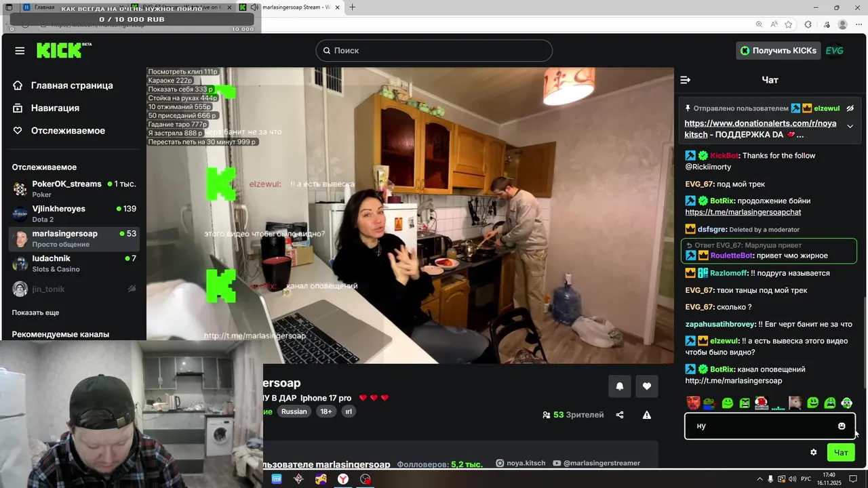Open PokerOK_streams channel
The image size is (868, 488).
point(75,188)
